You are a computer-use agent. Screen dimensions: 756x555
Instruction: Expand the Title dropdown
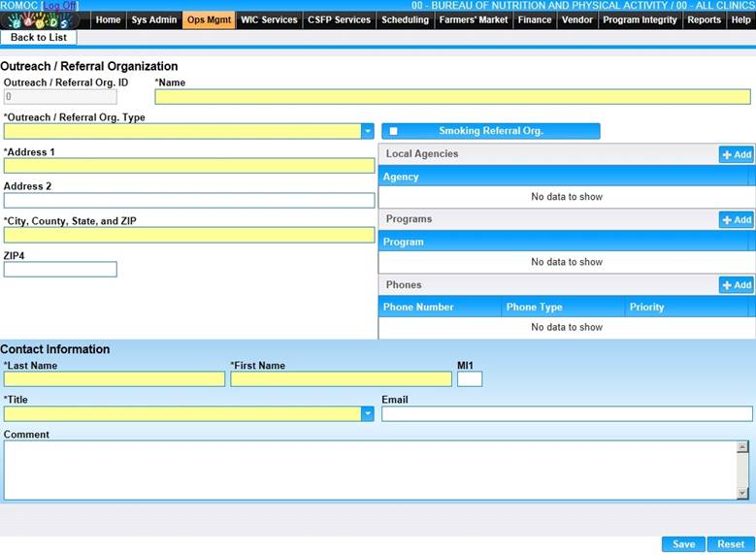tap(368, 414)
